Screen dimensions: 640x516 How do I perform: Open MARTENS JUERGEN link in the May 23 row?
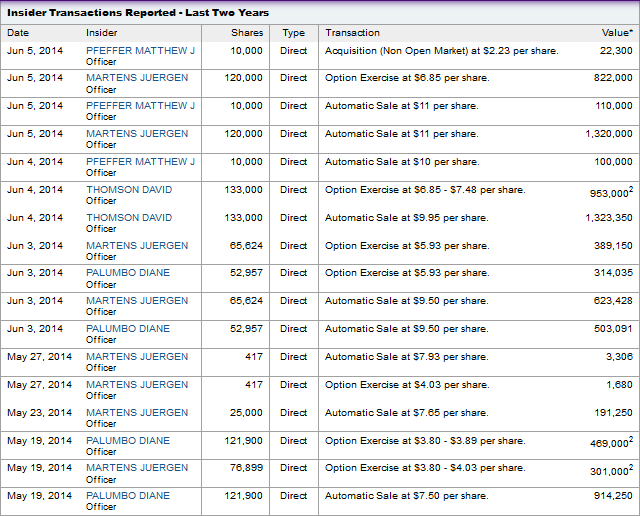137,413
